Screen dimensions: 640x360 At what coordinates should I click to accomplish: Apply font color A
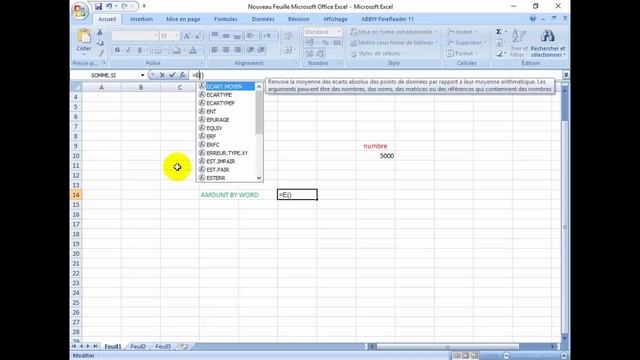click(193, 50)
